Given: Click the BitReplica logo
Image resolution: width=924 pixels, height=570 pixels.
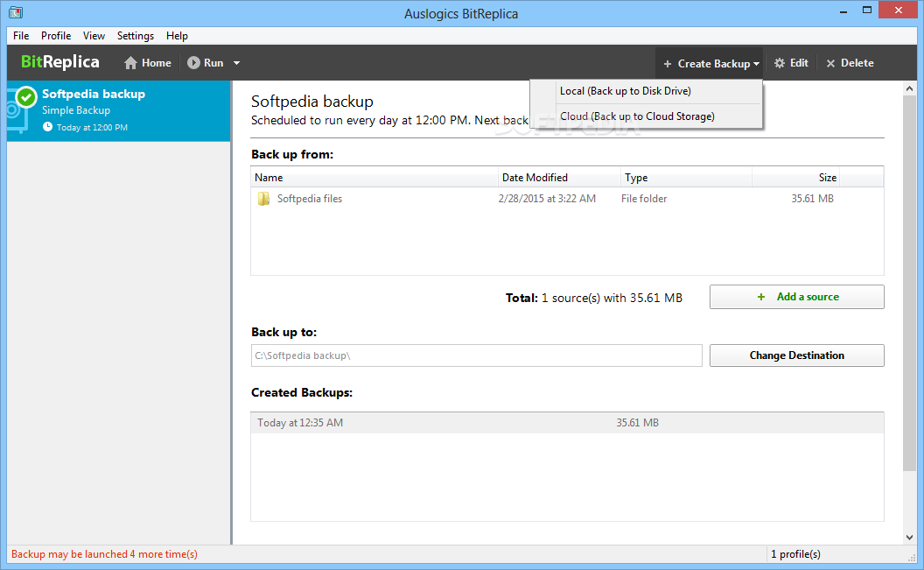Looking at the screenshot, I should 60,62.
